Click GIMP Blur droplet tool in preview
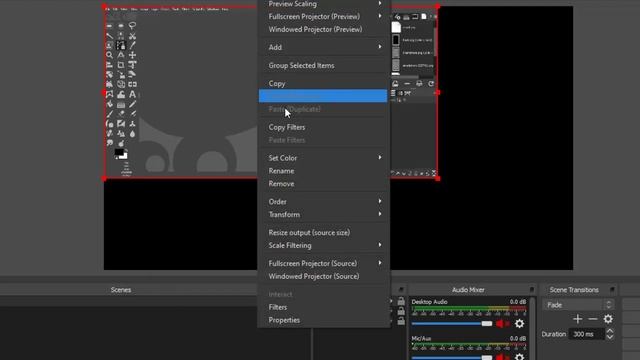 coord(132,134)
